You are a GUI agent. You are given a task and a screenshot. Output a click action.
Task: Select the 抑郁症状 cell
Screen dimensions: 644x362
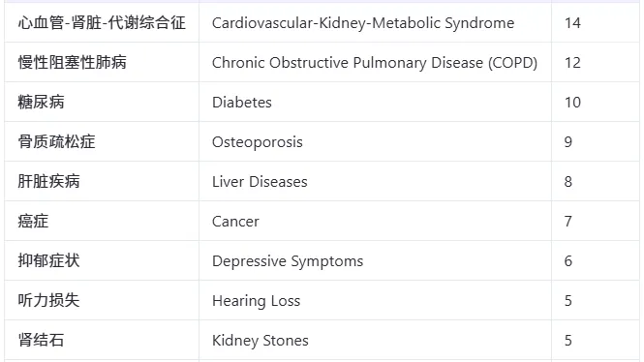click(x=102, y=260)
